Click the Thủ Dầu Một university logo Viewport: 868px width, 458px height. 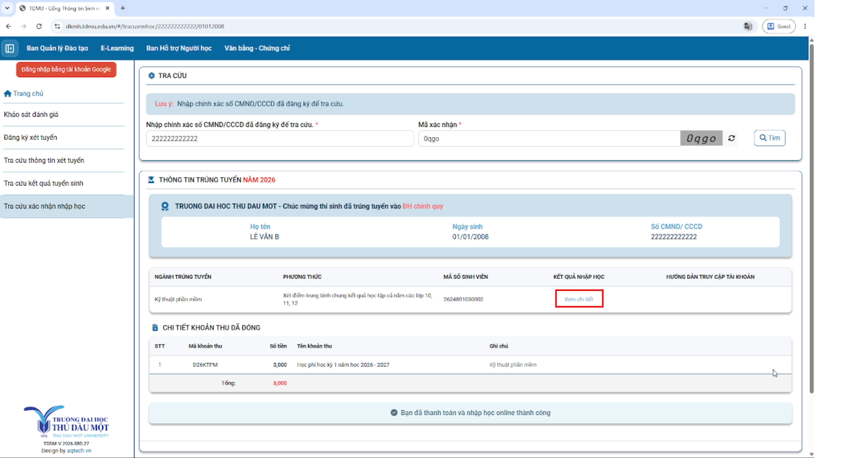pos(67,422)
